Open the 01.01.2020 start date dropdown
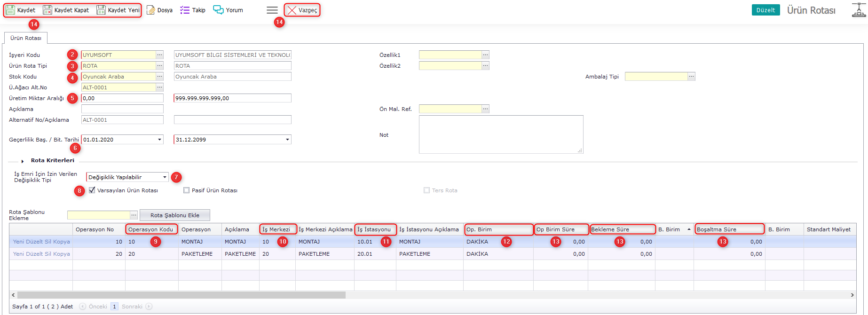 [159, 140]
